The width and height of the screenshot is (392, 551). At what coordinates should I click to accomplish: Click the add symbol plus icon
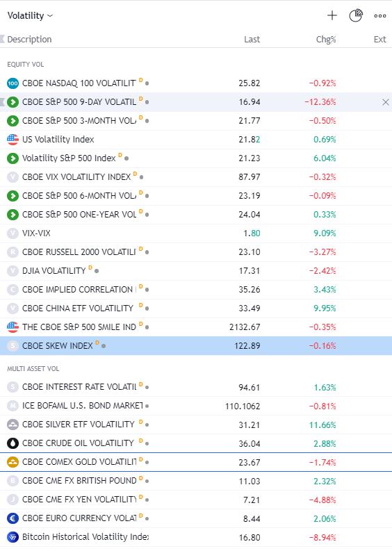click(332, 15)
